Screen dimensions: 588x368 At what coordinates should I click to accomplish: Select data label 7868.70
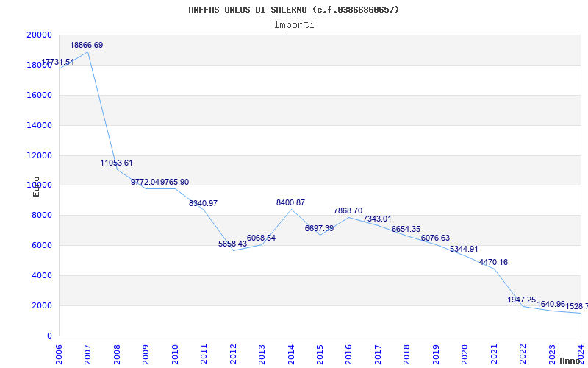(x=348, y=210)
